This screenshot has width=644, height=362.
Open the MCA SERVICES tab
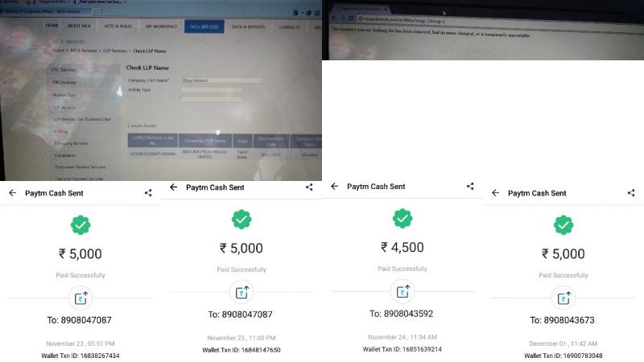pos(204,27)
